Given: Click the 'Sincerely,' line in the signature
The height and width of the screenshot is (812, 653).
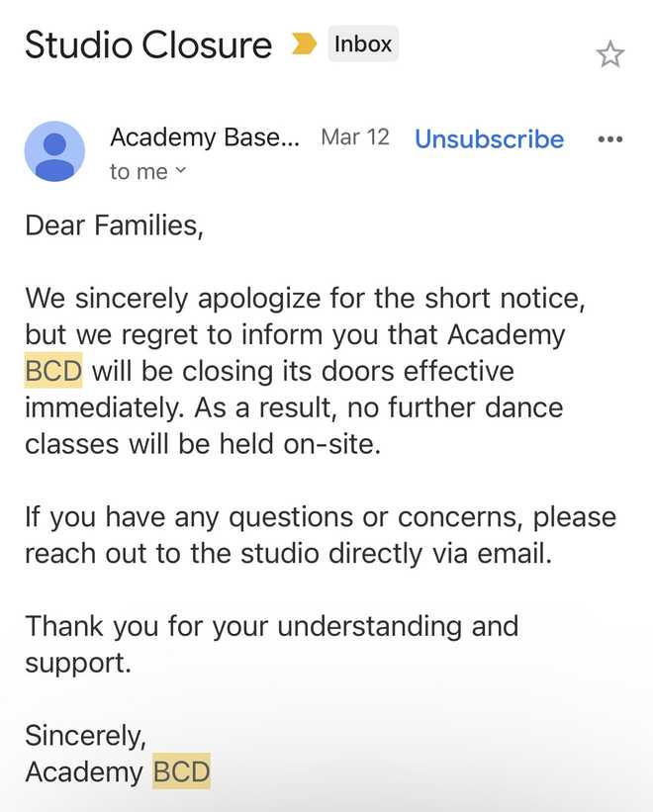Looking at the screenshot, I should [87, 735].
